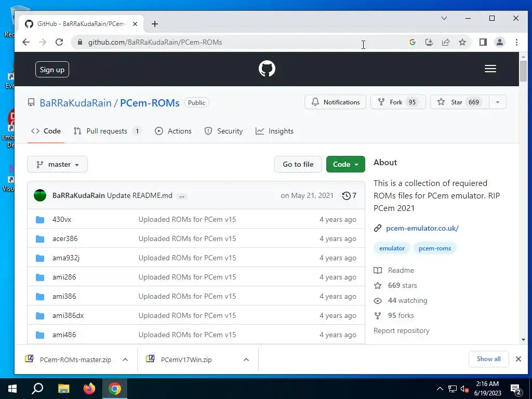Open Windows taskbar search
The width and height of the screenshot is (532, 399).
37,389
